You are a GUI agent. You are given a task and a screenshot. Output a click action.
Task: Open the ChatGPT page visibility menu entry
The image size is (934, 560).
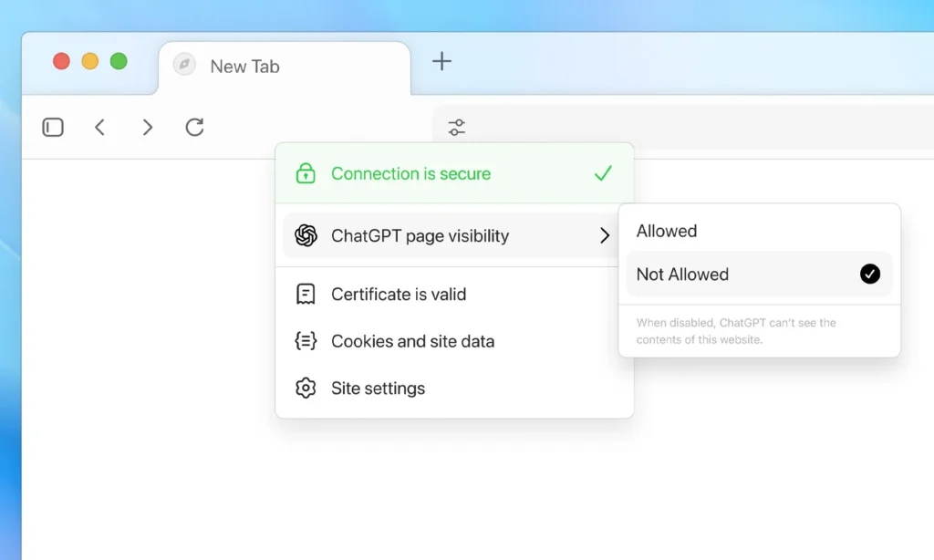(420, 235)
